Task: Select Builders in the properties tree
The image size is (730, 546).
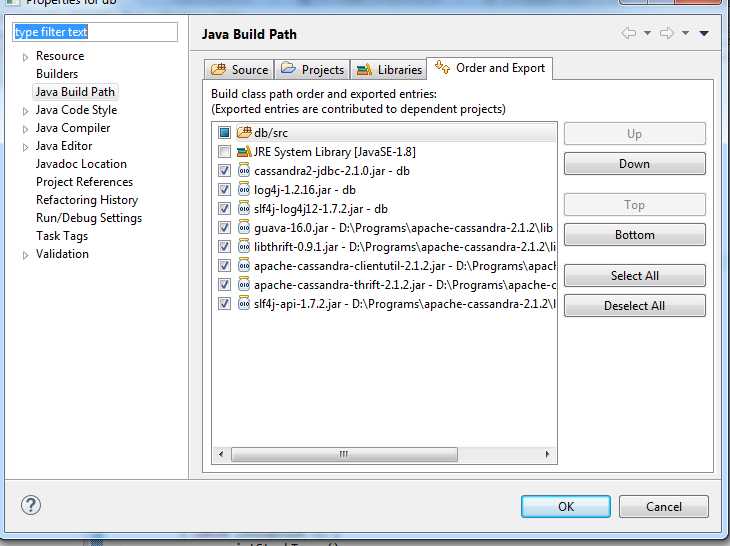Action: pos(57,74)
